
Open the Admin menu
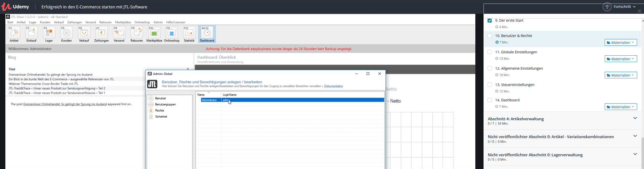[158, 22]
